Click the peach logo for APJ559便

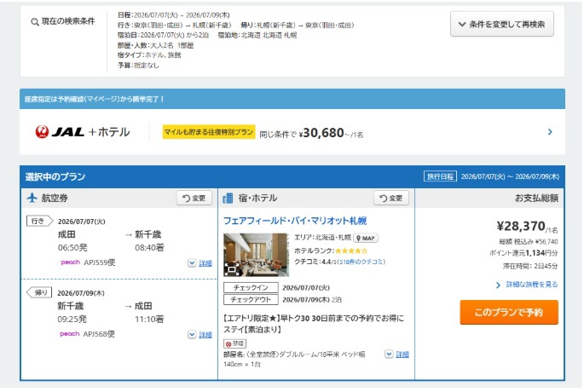tap(70, 262)
